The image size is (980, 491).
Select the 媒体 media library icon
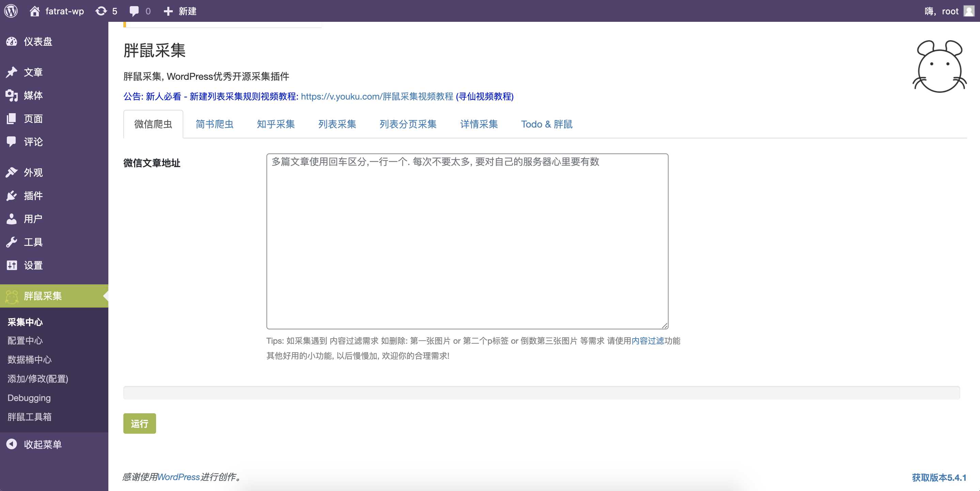tap(12, 95)
